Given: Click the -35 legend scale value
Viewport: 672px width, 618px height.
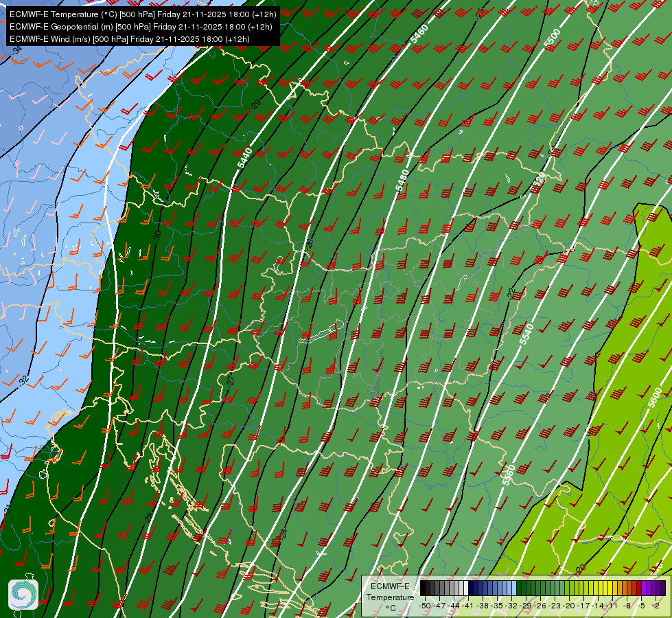Looking at the screenshot, I should tap(497, 606).
